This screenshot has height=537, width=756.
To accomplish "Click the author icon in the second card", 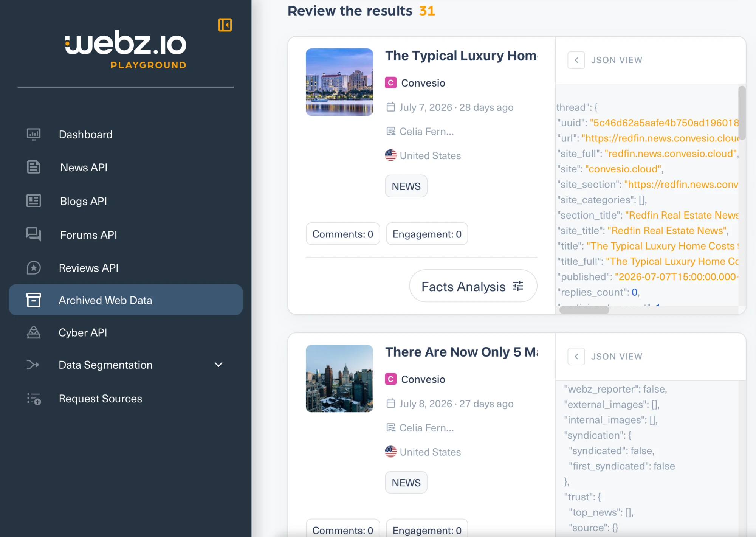I will click(391, 428).
